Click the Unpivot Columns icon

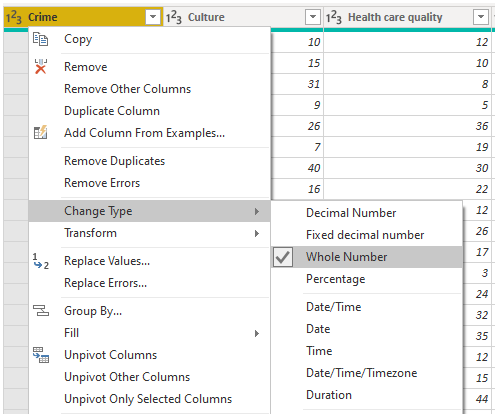41,355
